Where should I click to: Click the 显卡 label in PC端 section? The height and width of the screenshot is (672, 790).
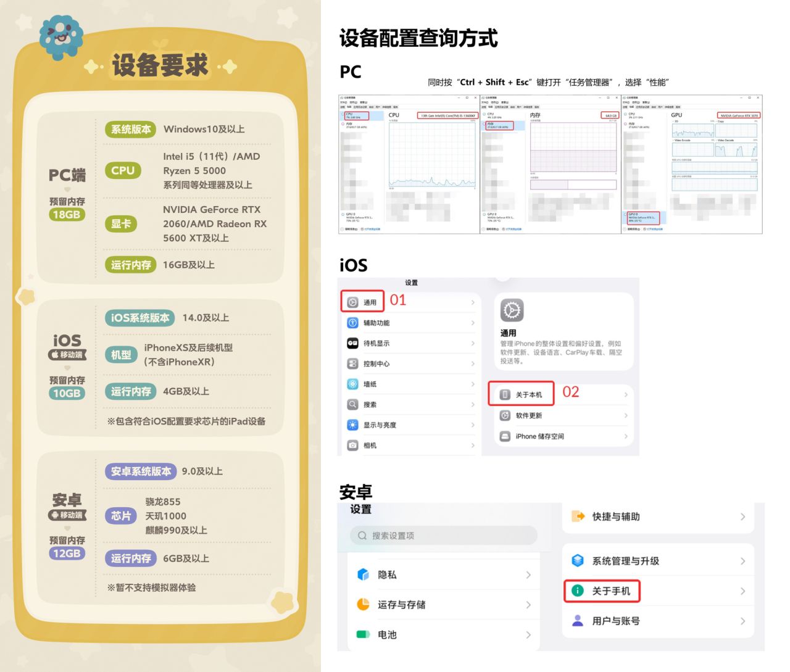tap(121, 224)
